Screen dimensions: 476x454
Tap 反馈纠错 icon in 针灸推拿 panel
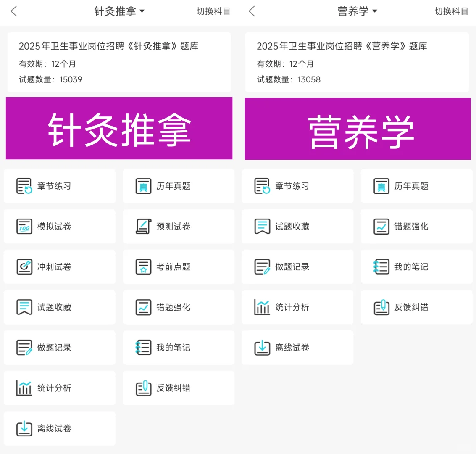coord(143,388)
